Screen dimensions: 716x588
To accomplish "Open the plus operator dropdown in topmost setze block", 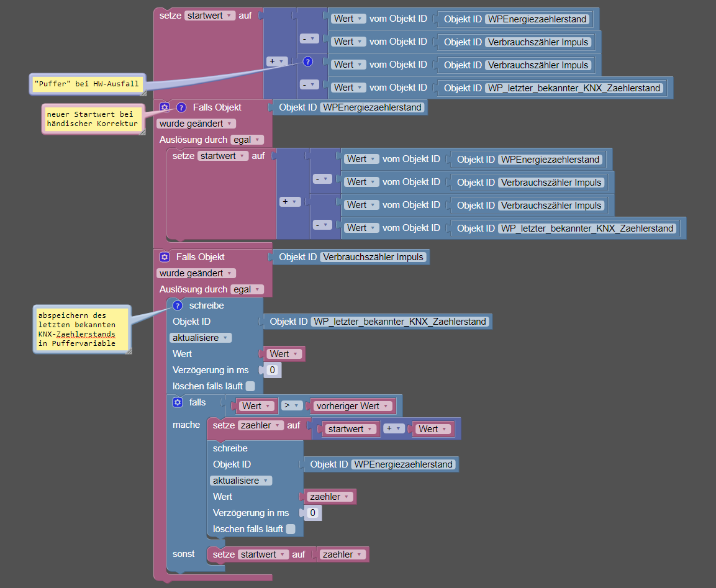I will (x=277, y=61).
